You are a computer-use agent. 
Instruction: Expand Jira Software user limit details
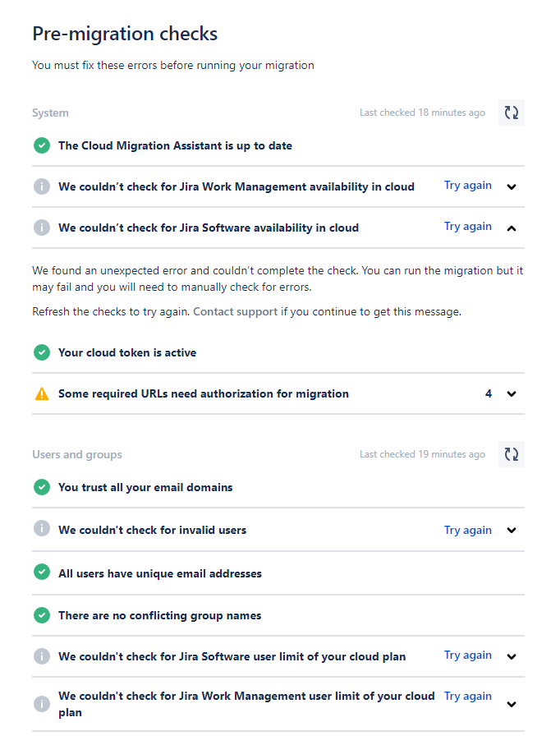tap(512, 656)
